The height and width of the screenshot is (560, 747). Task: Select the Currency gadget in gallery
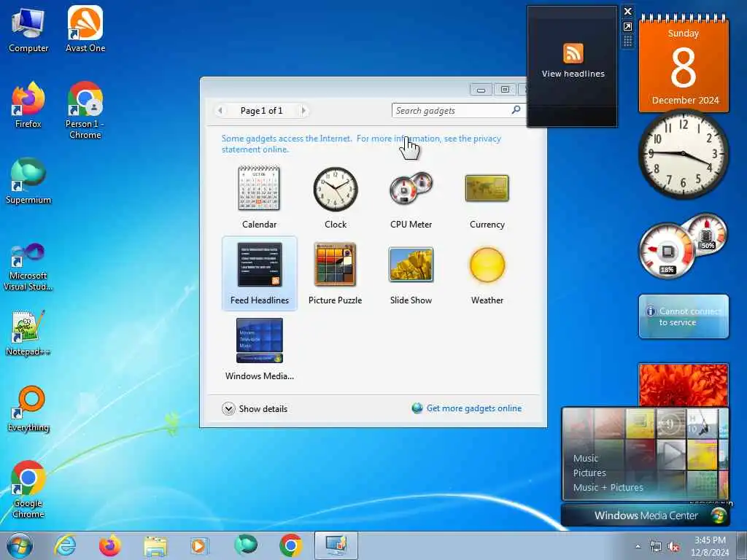pos(487,197)
